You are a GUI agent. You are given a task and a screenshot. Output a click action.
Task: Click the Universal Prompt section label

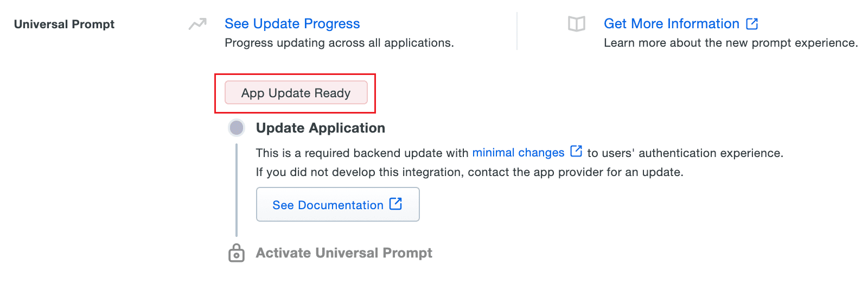(x=64, y=24)
